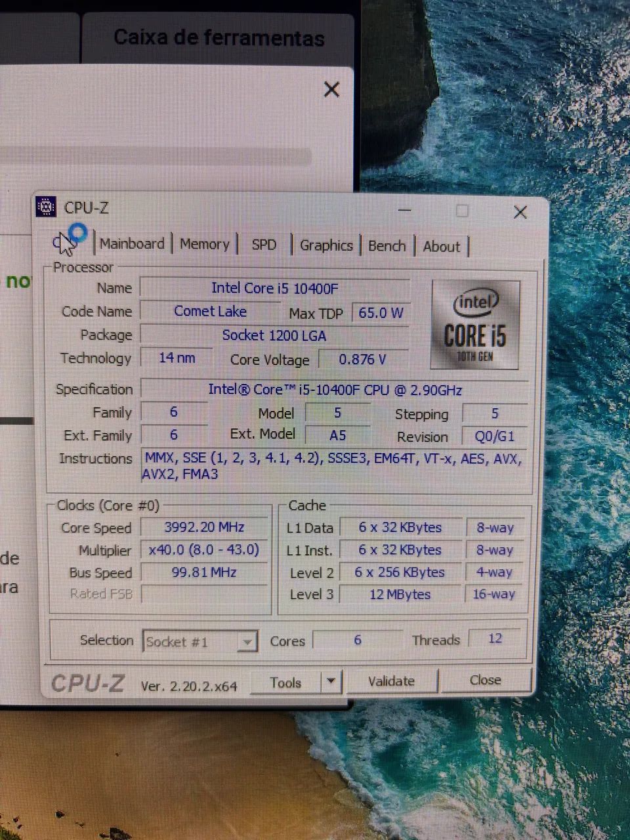Minimize the CPU-Z window
The width and height of the screenshot is (630, 840).
404,211
